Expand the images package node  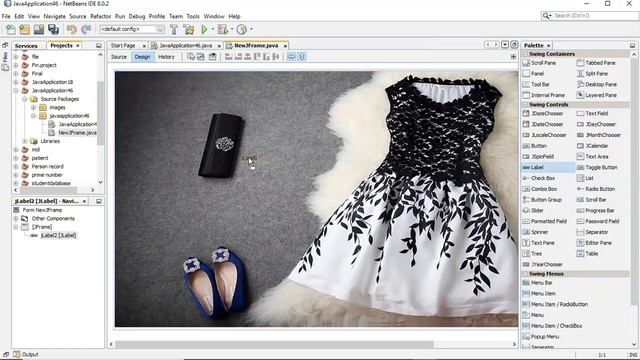click(x=33, y=107)
